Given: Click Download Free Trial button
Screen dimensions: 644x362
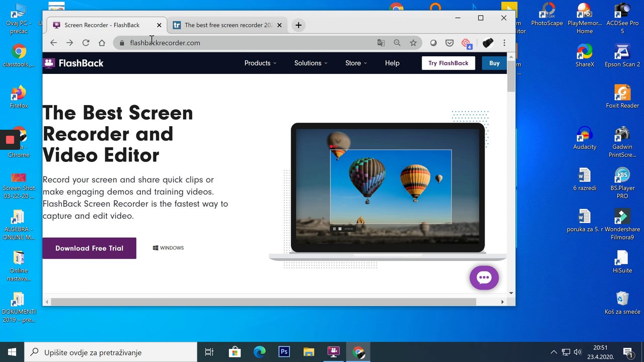Looking at the screenshot, I should click(89, 248).
